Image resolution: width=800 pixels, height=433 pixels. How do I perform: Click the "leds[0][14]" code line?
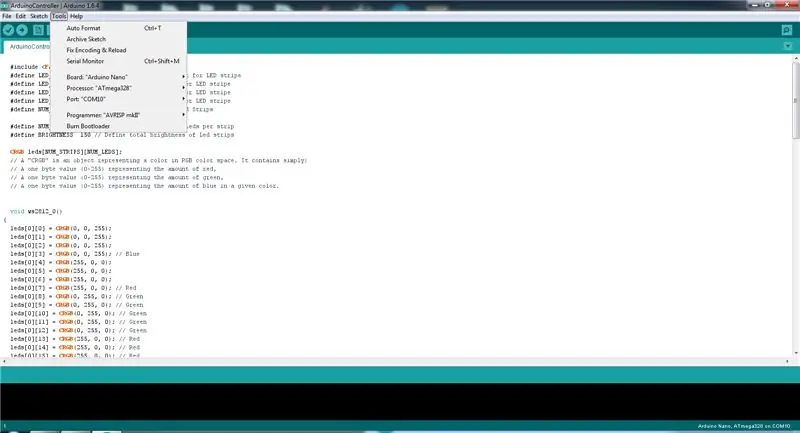coord(74,348)
